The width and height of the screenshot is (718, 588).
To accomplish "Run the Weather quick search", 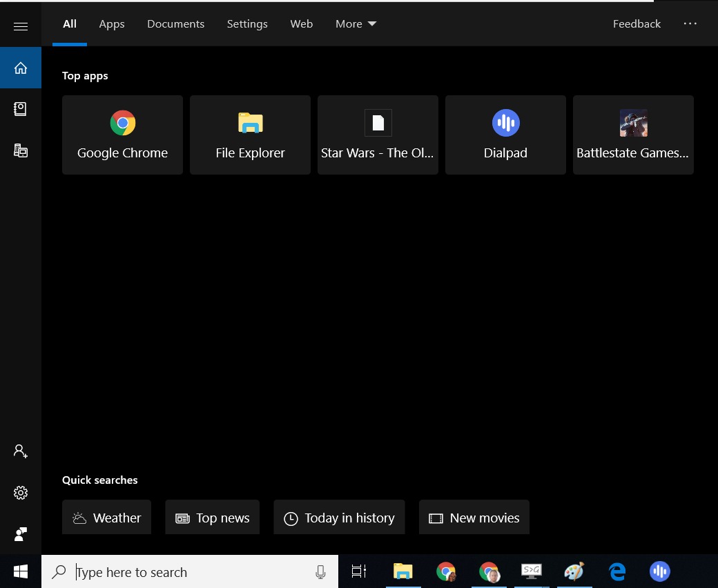I will [106, 518].
